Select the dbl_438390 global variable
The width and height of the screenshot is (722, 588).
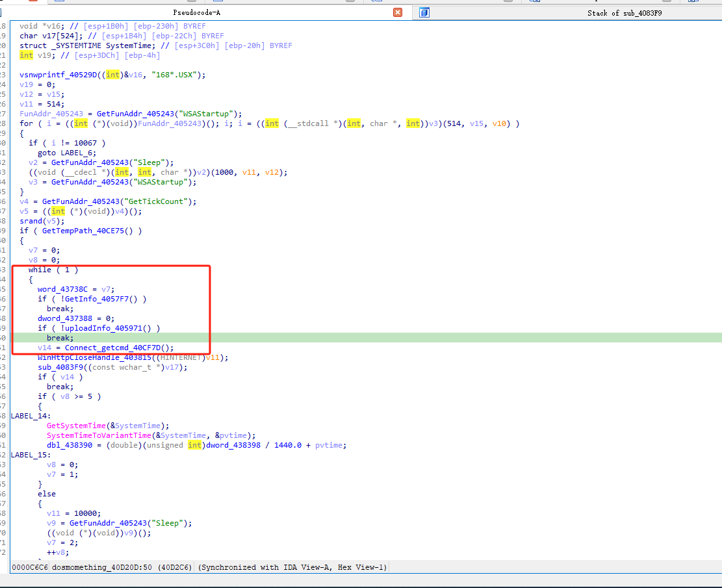click(x=69, y=445)
